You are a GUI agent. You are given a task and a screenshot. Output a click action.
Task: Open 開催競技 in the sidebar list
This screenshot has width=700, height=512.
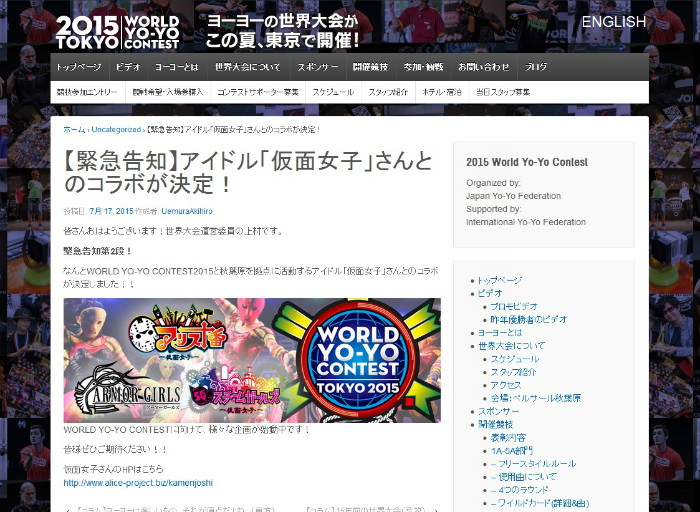pos(495,424)
